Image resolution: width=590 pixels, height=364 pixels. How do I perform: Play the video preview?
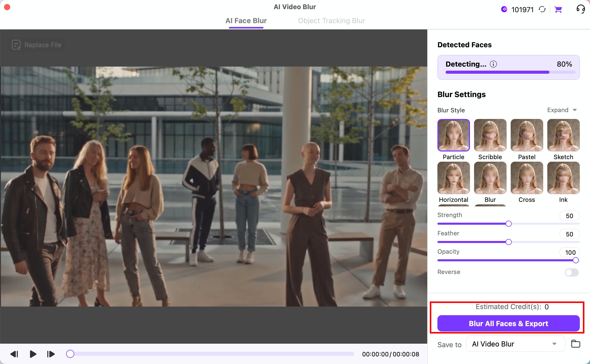(33, 354)
